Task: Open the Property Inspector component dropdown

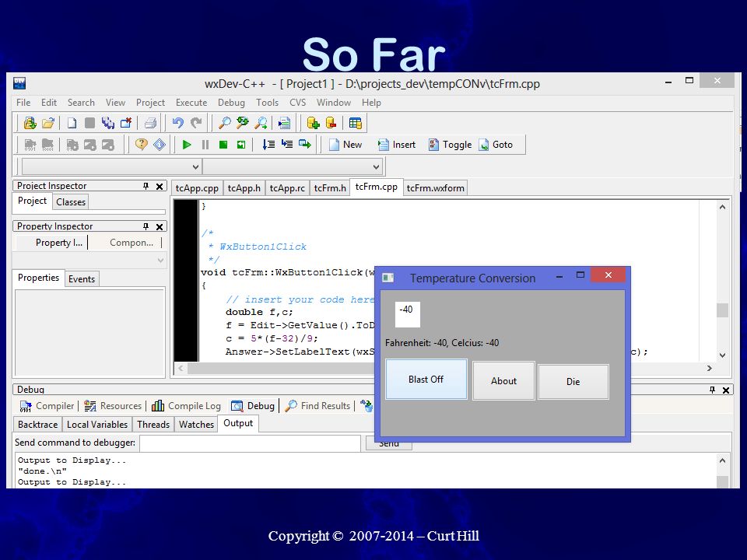Action: point(160,261)
